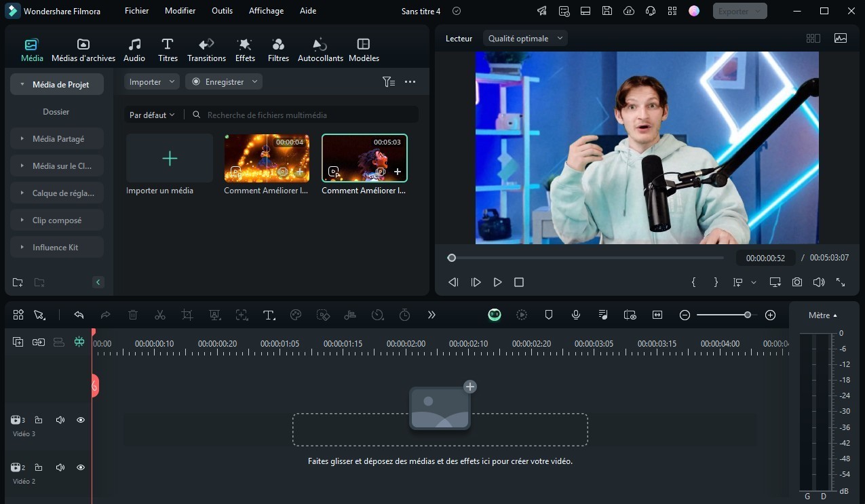
Task: Open the Outils menu
Action: pyautogui.click(x=222, y=11)
